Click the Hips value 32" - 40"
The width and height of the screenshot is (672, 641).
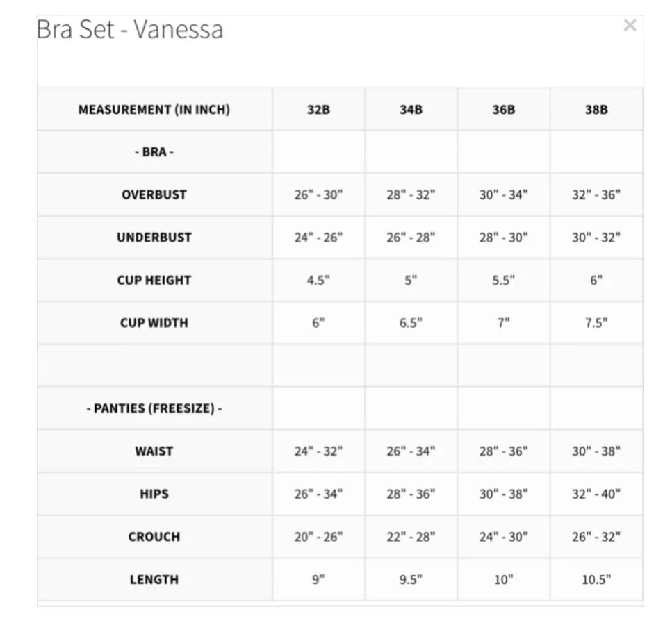coord(596,494)
